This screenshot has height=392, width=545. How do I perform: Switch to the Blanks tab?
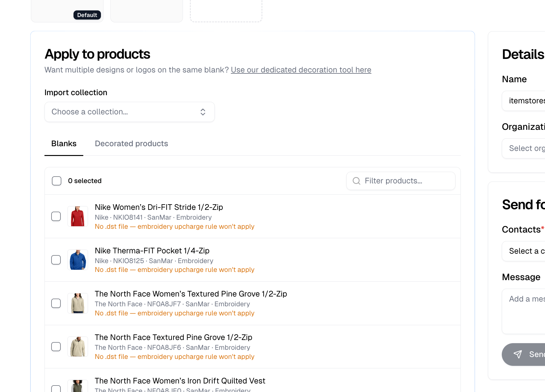pyautogui.click(x=64, y=144)
